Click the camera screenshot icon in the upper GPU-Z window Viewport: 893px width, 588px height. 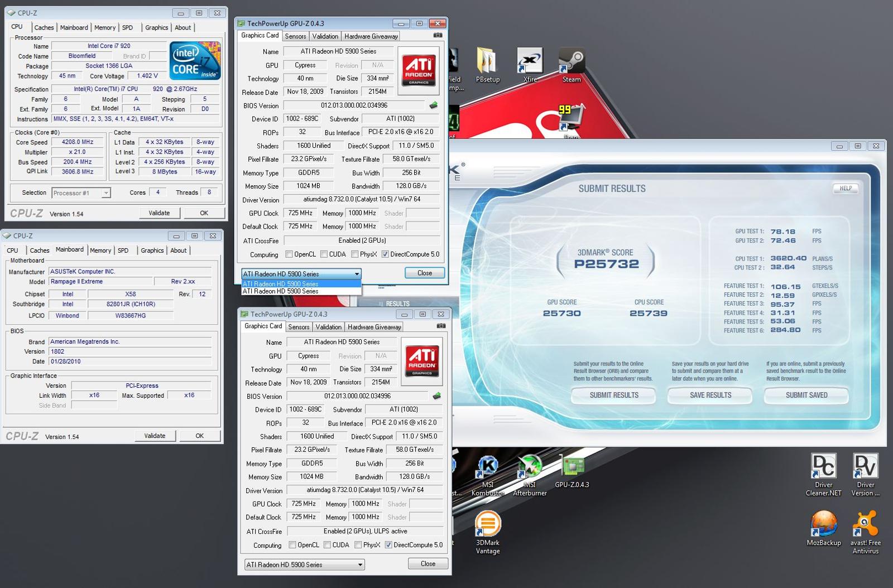pos(438,35)
